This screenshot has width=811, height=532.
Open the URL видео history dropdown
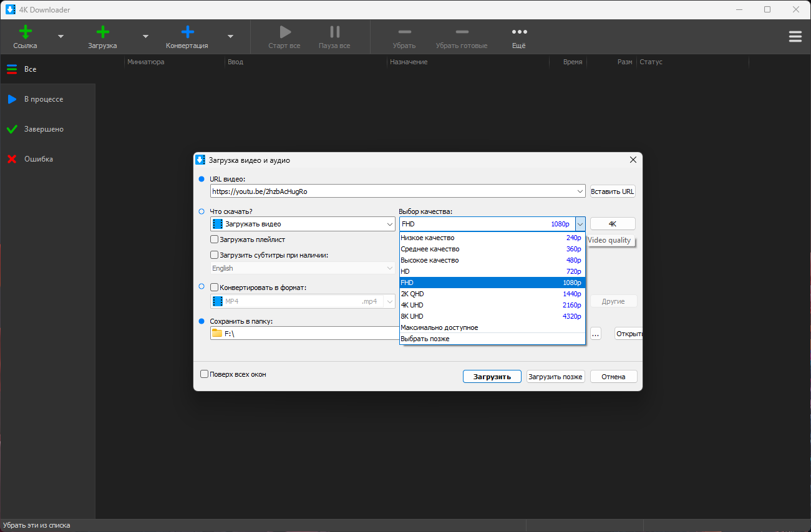580,191
